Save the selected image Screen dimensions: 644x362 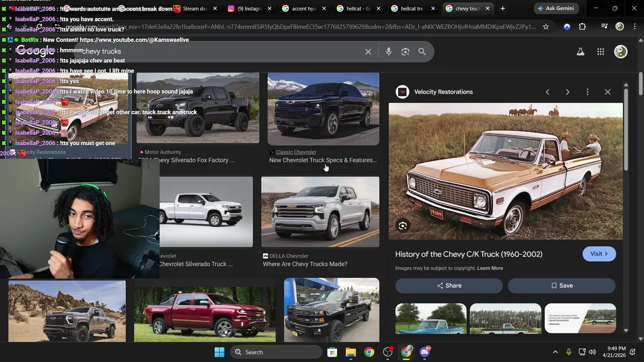click(561, 286)
